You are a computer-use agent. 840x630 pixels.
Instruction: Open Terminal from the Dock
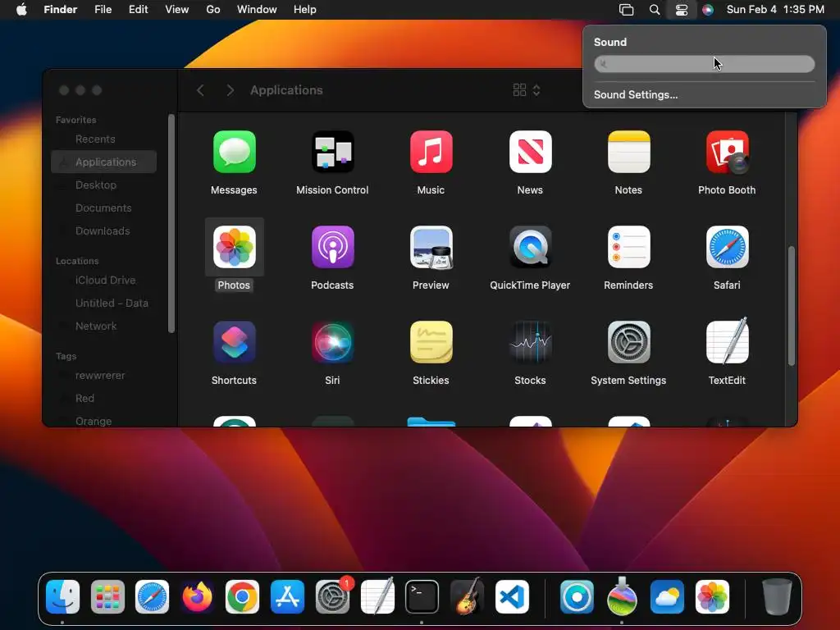[422, 596]
